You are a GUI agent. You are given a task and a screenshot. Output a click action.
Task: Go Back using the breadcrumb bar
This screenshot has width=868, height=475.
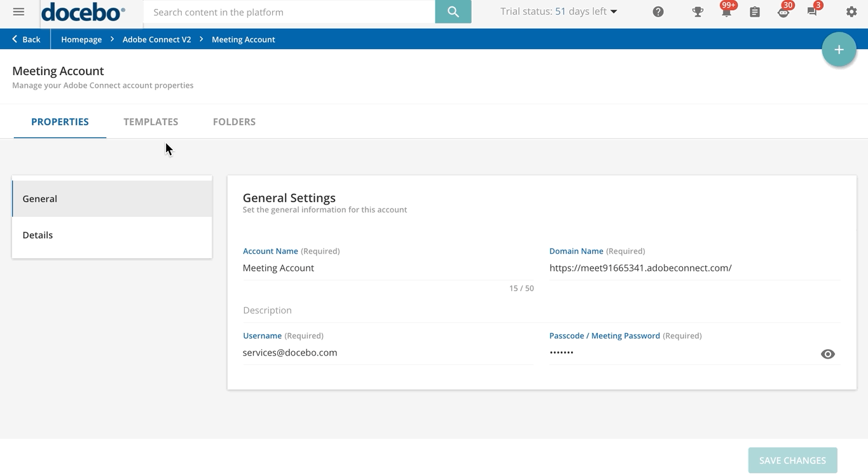point(26,39)
